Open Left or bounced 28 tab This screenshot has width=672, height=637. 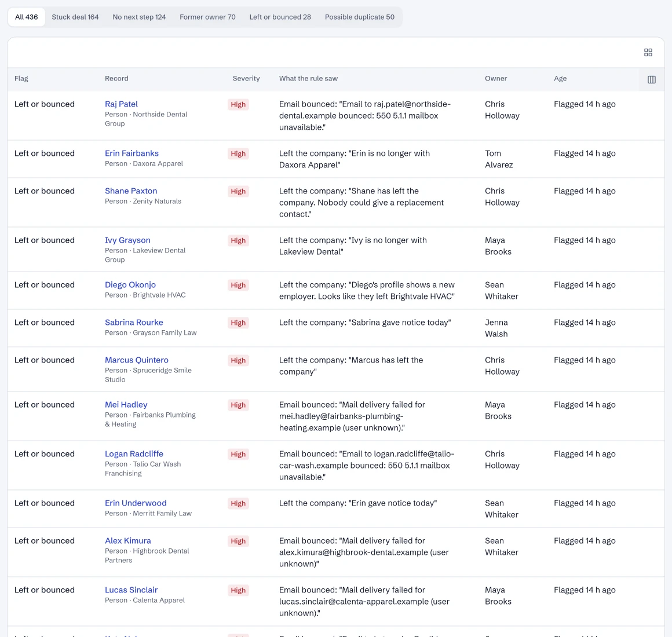(x=280, y=17)
